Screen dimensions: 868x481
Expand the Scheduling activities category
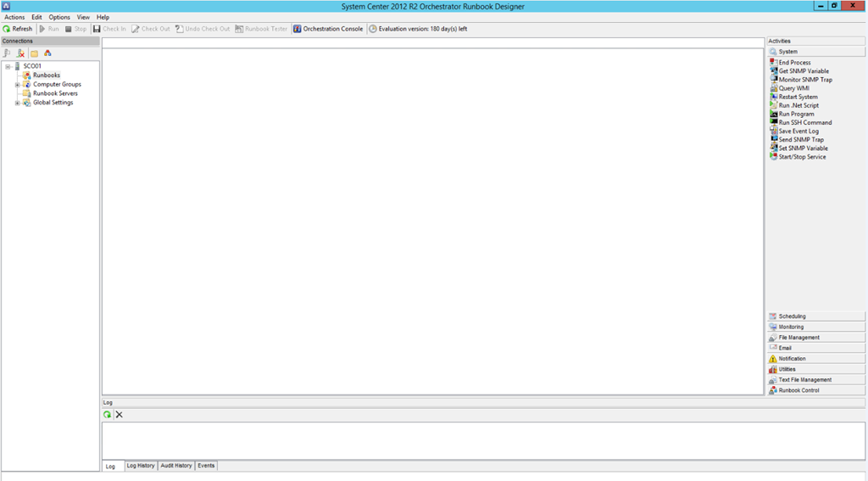tap(792, 316)
